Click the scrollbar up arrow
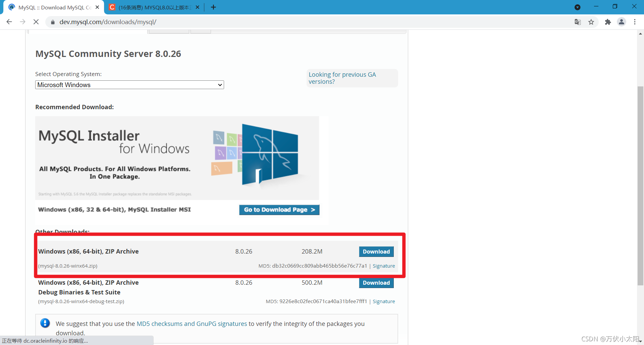 (x=640, y=33)
